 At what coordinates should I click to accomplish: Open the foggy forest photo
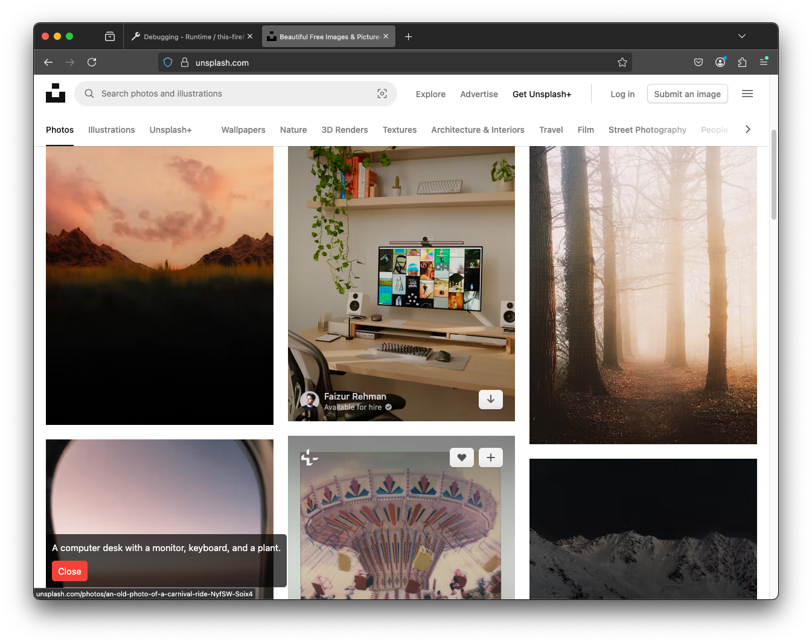[x=643, y=295]
